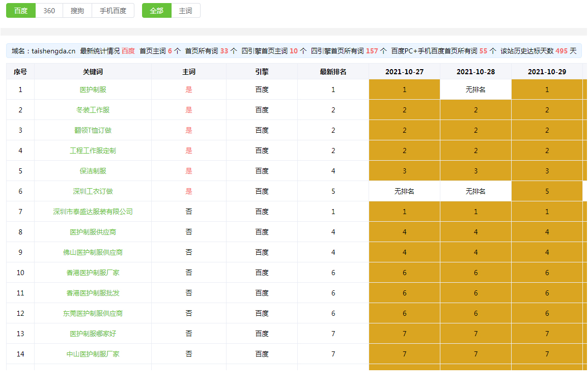Select the 搜狗 engine tab
Viewport: 588px width, 387px height.
tap(77, 11)
